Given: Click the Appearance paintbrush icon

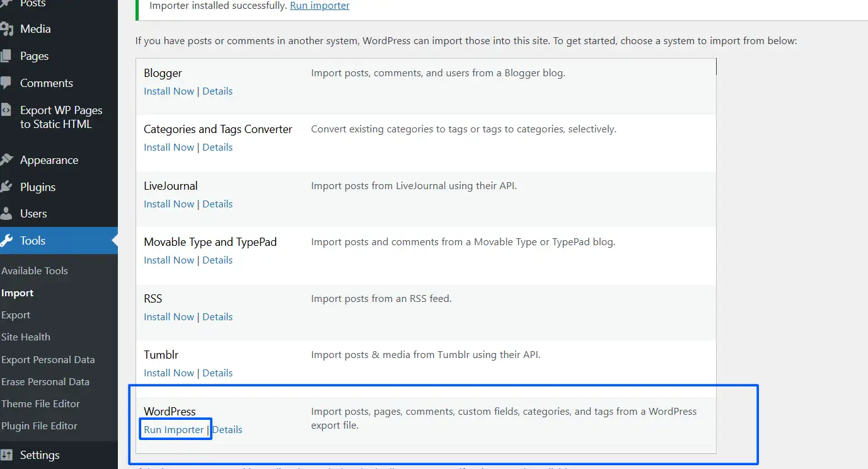Looking at the screenshot, I should pos(6,160).
